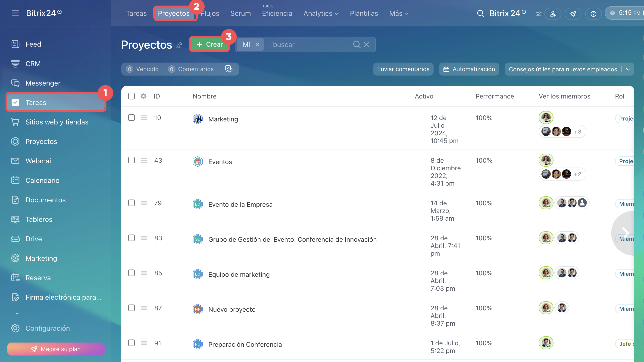This screenshot has height=362, width=644.
Task: Switch to the Scrum tab
Action: 241,13
